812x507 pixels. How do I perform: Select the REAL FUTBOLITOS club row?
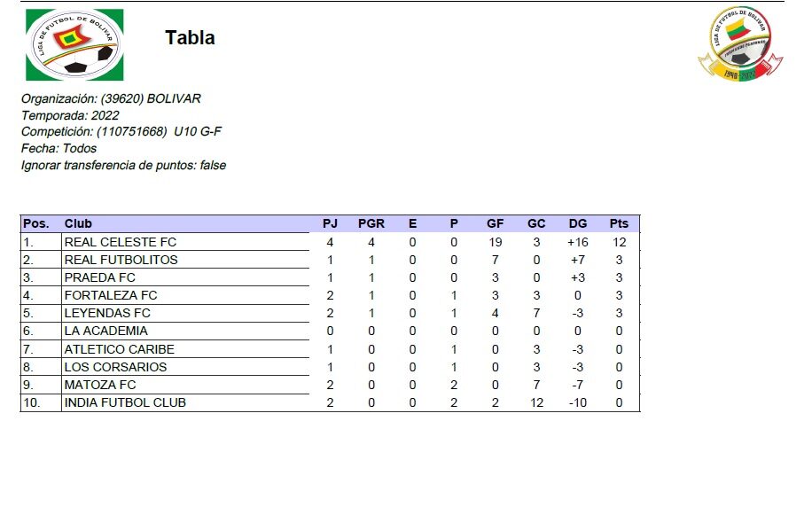[x=121, y=260]
